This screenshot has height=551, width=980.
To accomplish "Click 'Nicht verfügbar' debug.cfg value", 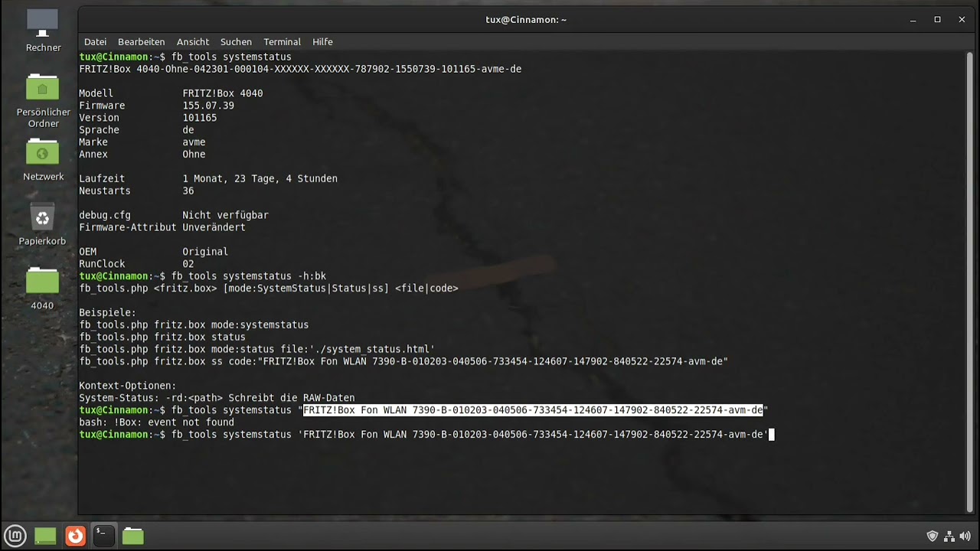I will (225, 215).
